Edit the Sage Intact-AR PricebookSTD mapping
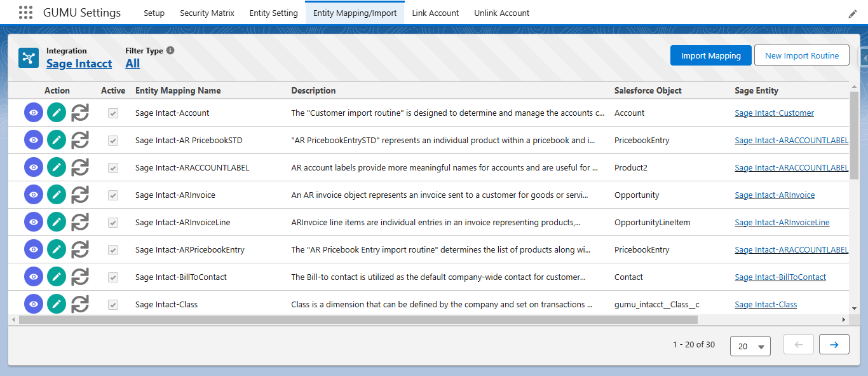The height and width of the screenshot is (376, 868). [x=57, y=140]
